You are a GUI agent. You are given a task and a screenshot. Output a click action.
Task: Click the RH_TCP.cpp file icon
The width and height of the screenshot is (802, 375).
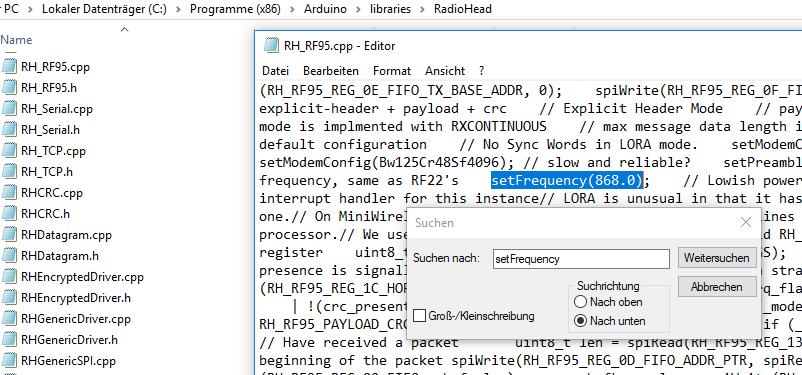click(9, 151)
